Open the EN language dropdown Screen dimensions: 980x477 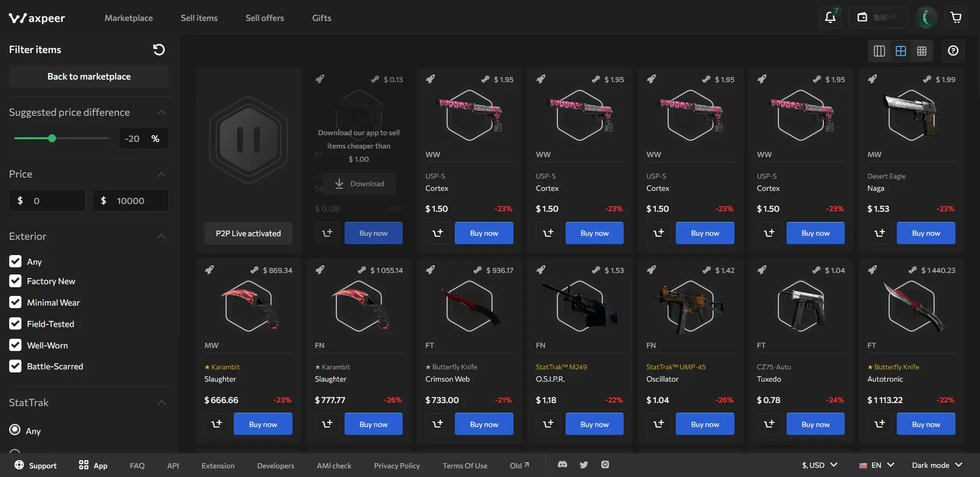click(876, 465)
